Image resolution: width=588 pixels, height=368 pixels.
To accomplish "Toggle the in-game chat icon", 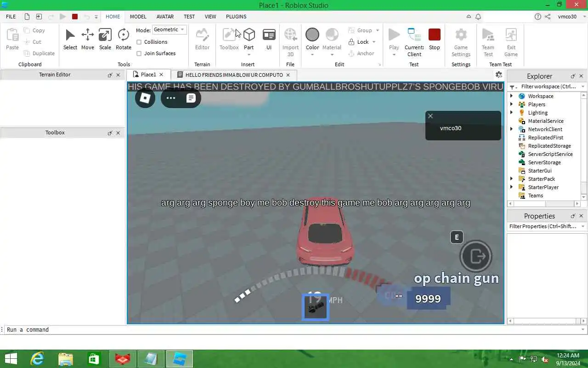I will [191, 98].
